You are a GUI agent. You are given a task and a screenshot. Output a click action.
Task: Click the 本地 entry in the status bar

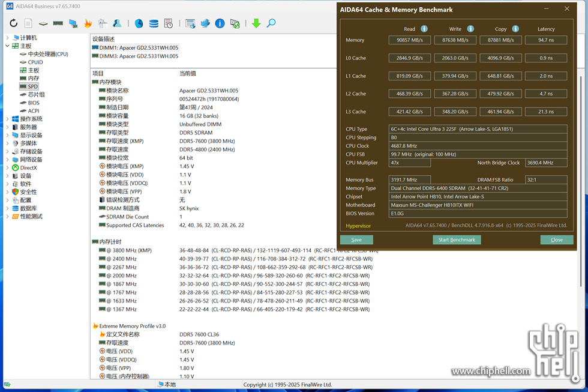167,385
